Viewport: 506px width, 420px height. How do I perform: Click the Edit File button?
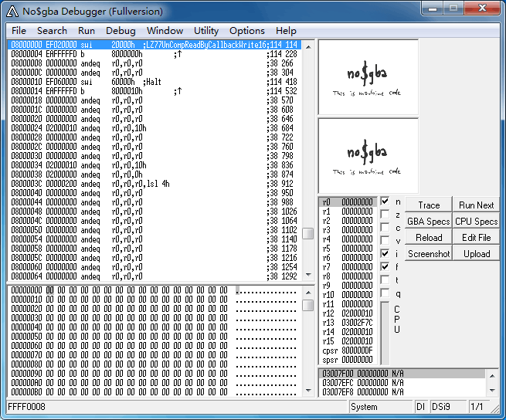tap(476, 238)
